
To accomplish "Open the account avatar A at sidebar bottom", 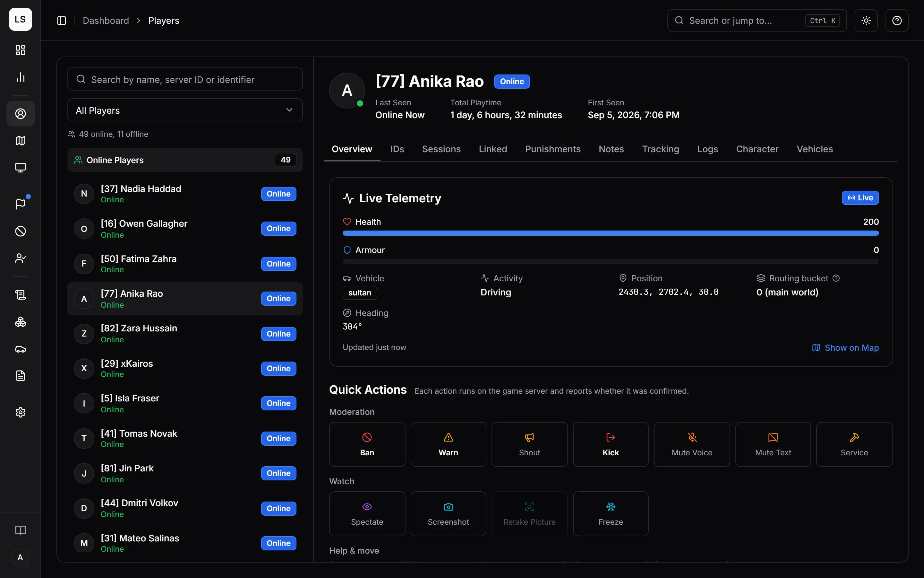I will coord(20,557).
